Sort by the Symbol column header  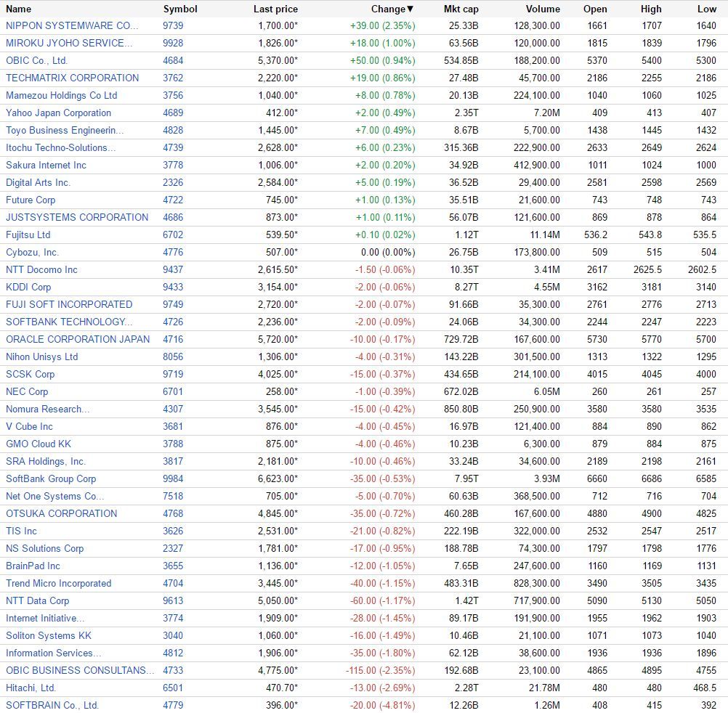pyautogui.click(x=180, y=9)
